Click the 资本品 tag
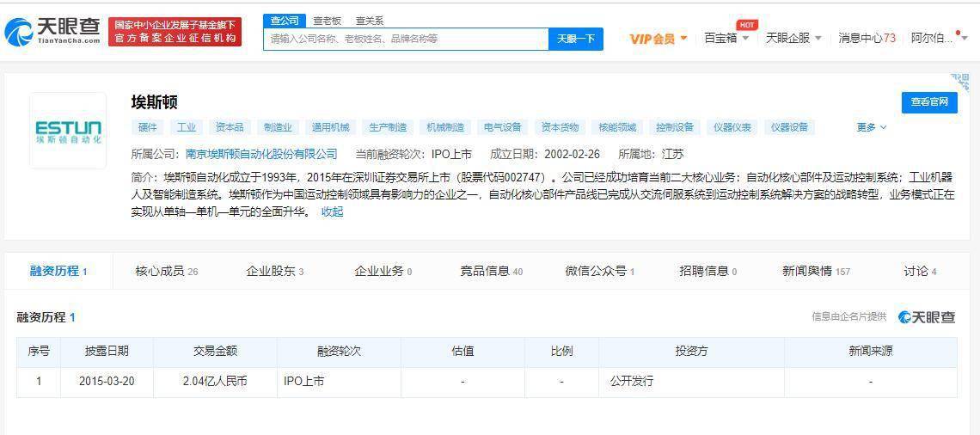This screenshot has height=435, width=980. coord(230,127)
